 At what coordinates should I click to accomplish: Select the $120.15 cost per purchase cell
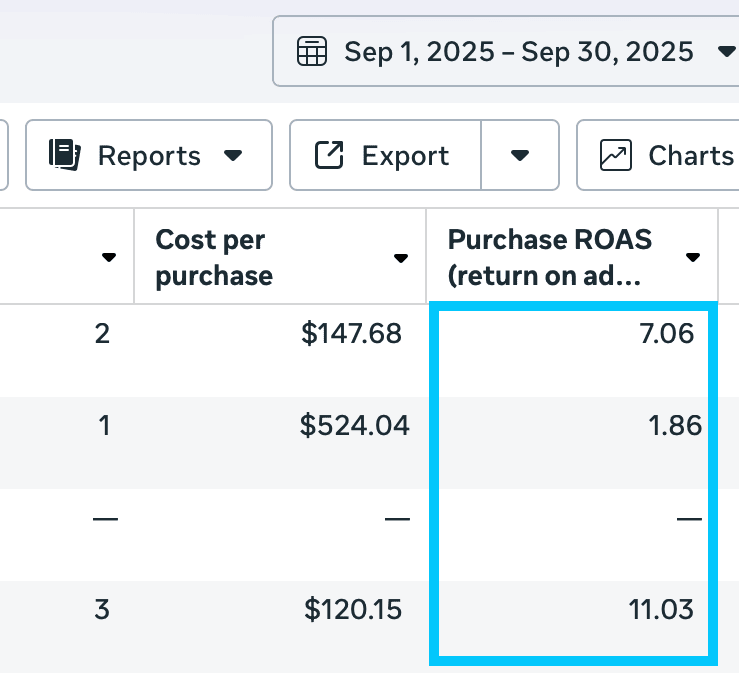[x=353, y=609]
